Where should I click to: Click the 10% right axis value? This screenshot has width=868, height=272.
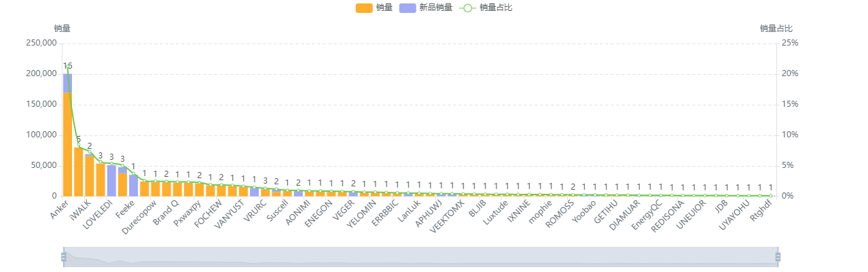point(790,135)
